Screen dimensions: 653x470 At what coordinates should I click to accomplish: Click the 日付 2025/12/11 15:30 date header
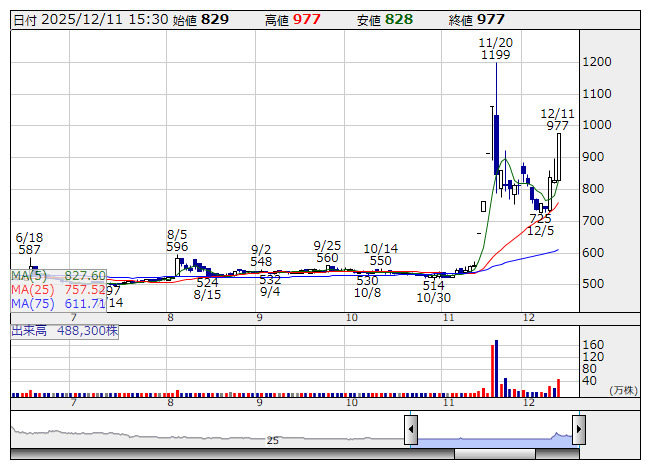point(90,19)
